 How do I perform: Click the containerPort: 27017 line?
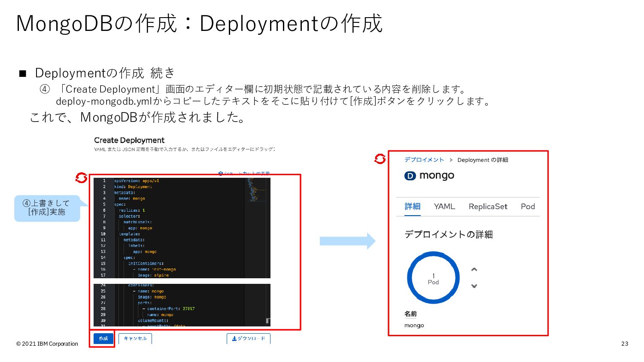pyautogui.click(x=168, y=309)
